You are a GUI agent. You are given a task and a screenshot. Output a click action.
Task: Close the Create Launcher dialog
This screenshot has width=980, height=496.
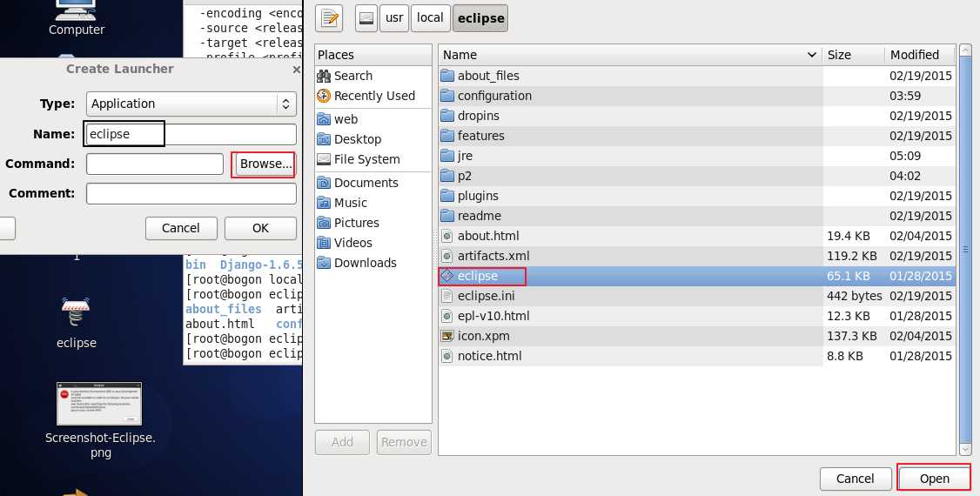[x=296, y=70]
